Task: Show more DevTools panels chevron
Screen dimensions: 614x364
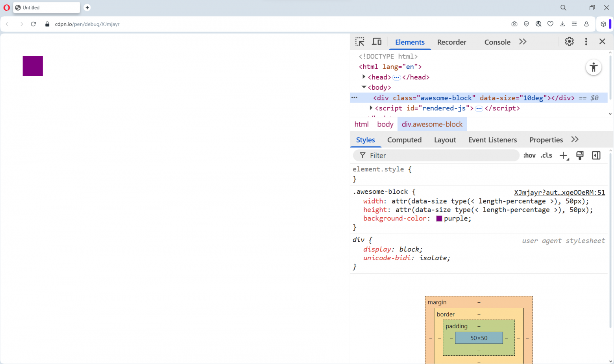Action: (x=523, y=42)
